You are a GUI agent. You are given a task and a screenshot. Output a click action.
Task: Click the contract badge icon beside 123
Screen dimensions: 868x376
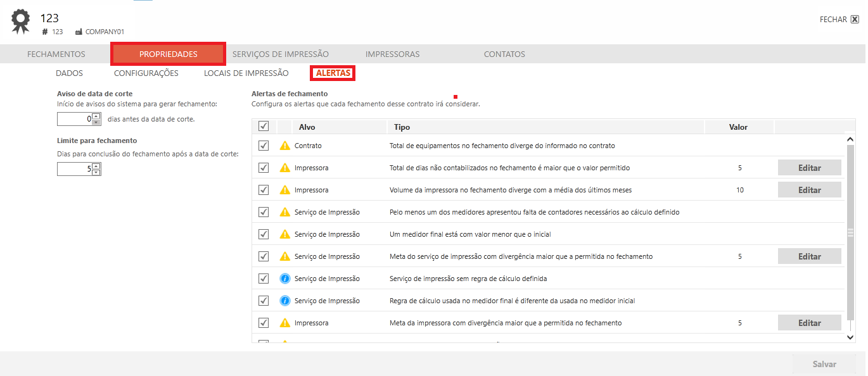21,21
